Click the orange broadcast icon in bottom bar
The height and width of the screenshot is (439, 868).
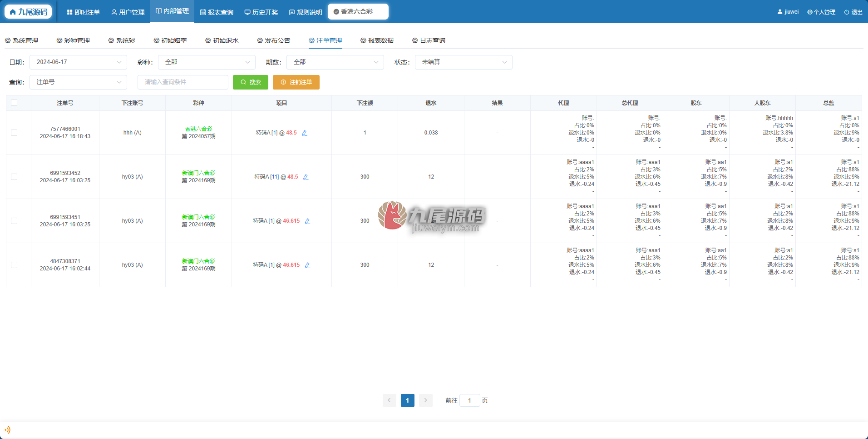(7, 430)
